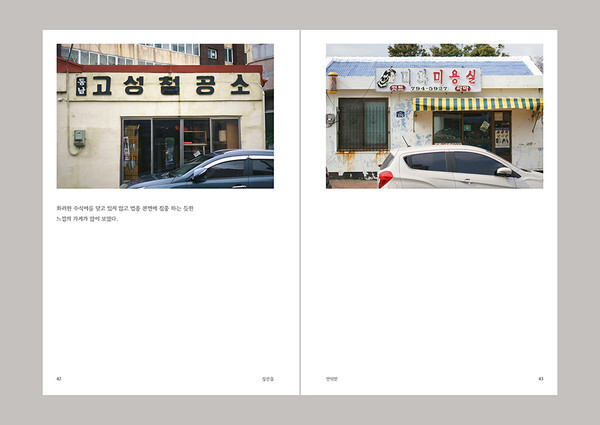Screen dimensions: 600x425
Task: Click page number 42
Action: (59, 379)
